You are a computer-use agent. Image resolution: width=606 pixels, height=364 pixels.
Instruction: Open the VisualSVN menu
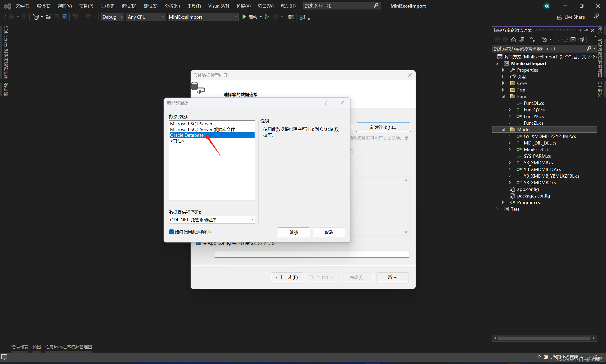tap(218, 6)
